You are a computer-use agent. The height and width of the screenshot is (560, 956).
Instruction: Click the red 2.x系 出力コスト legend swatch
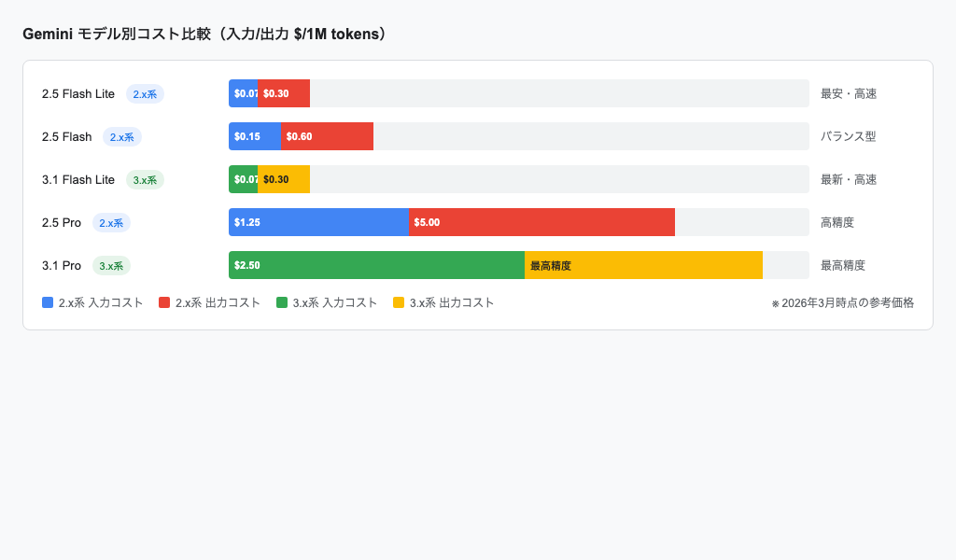(x=164, y=302)
